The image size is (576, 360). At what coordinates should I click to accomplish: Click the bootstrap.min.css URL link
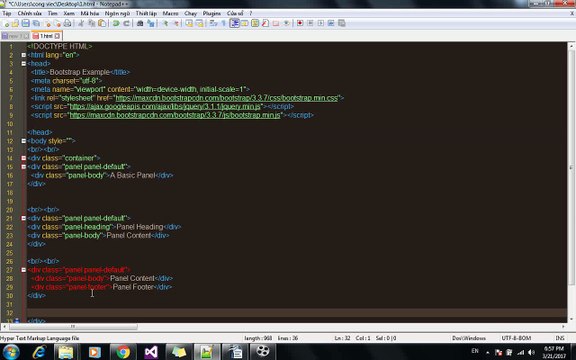coord(227,98)
